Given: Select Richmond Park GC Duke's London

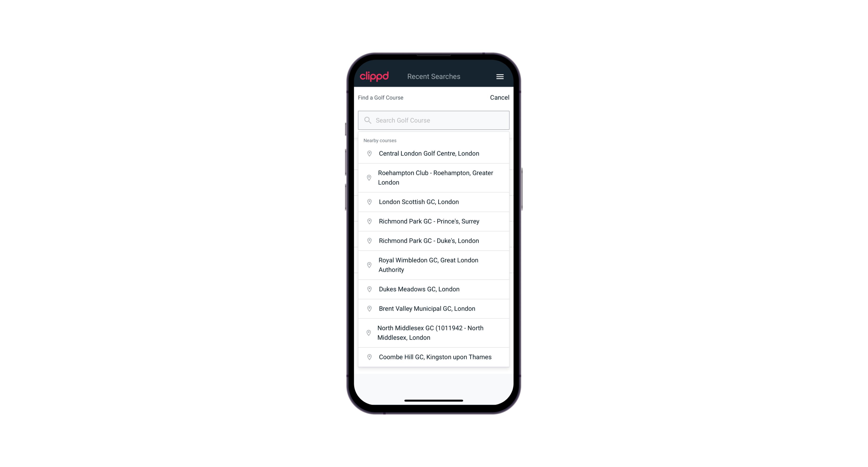Looking at the screenshot, I should tap(434, 240).
